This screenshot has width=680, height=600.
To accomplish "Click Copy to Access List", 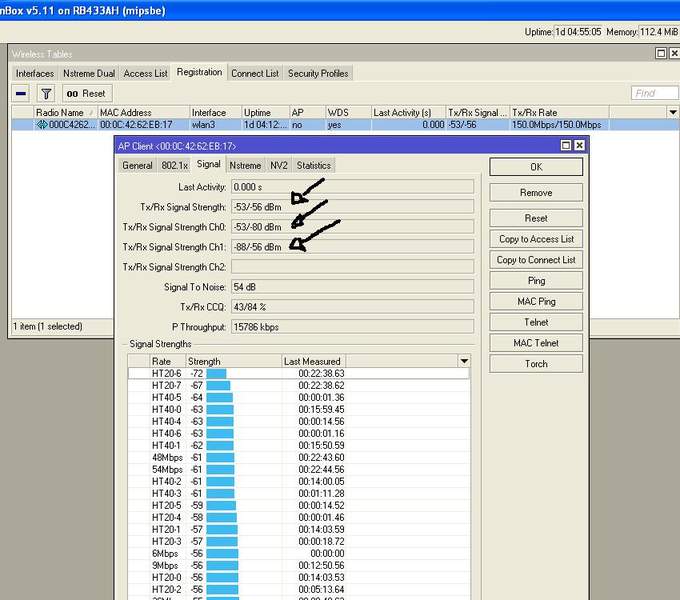I will click(x=536, y=239).
